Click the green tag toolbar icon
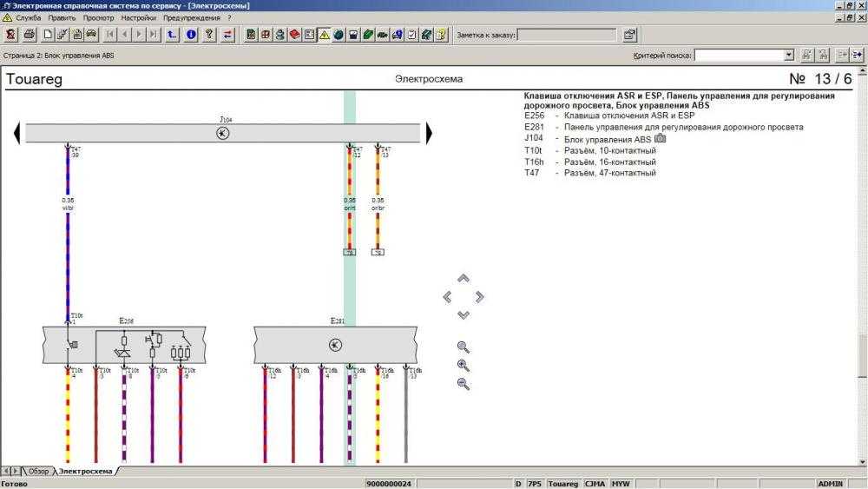This screenshot has height=489, width=868. point(367,35)
